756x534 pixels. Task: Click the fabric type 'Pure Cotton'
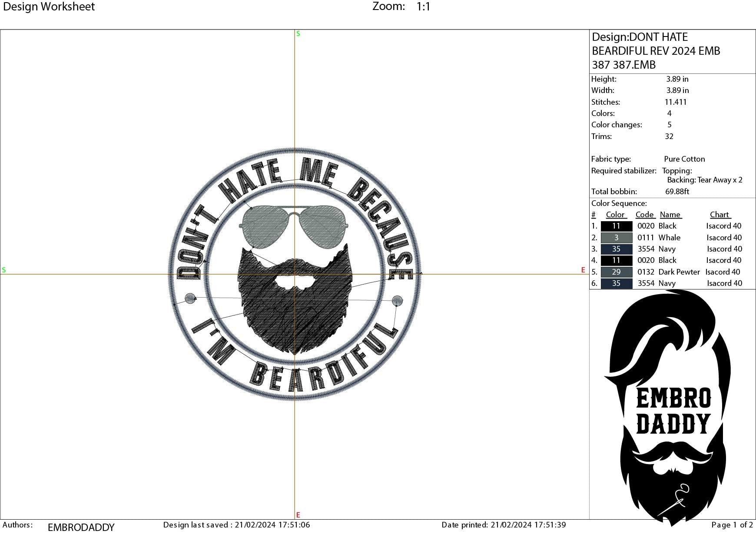(684, 159)
